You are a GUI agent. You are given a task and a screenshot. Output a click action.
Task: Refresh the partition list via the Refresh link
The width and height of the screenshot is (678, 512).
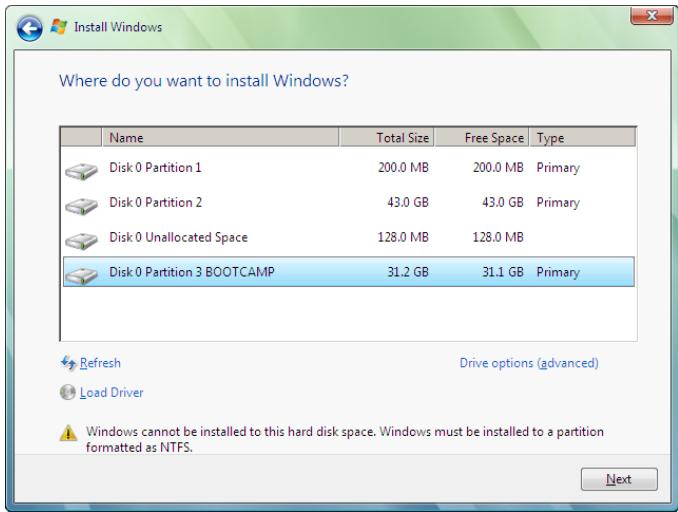click(x=100, y=363)
